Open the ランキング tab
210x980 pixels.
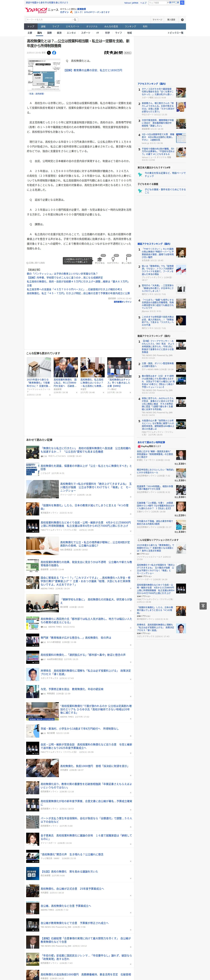[130, 27]
